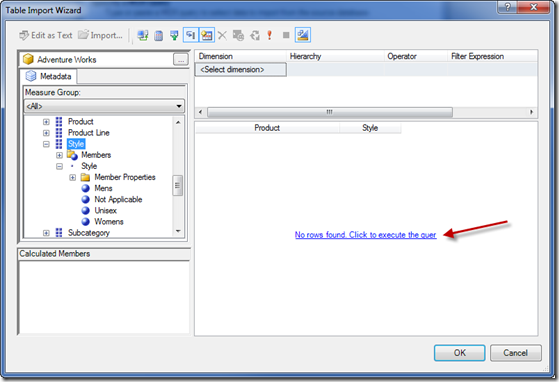Select the Product Line tree item
The height and width of the screenshot is (382, 559).
[89, 133]
